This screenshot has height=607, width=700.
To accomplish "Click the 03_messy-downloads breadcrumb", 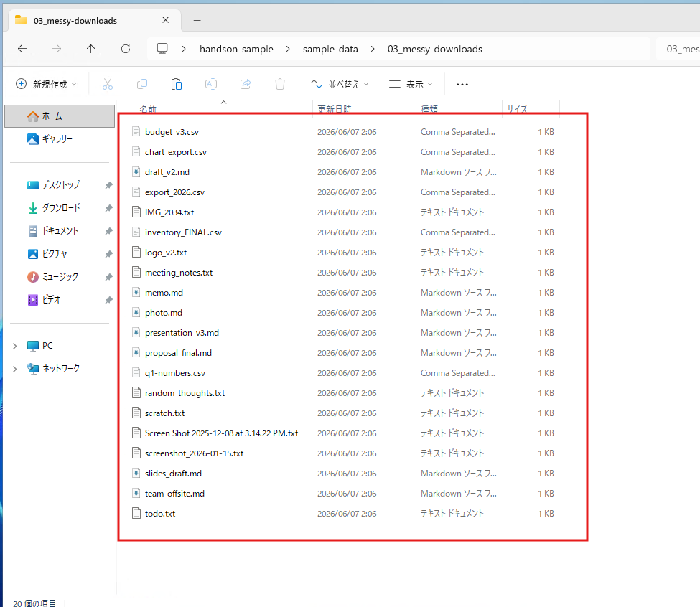I will pos(435,49).
